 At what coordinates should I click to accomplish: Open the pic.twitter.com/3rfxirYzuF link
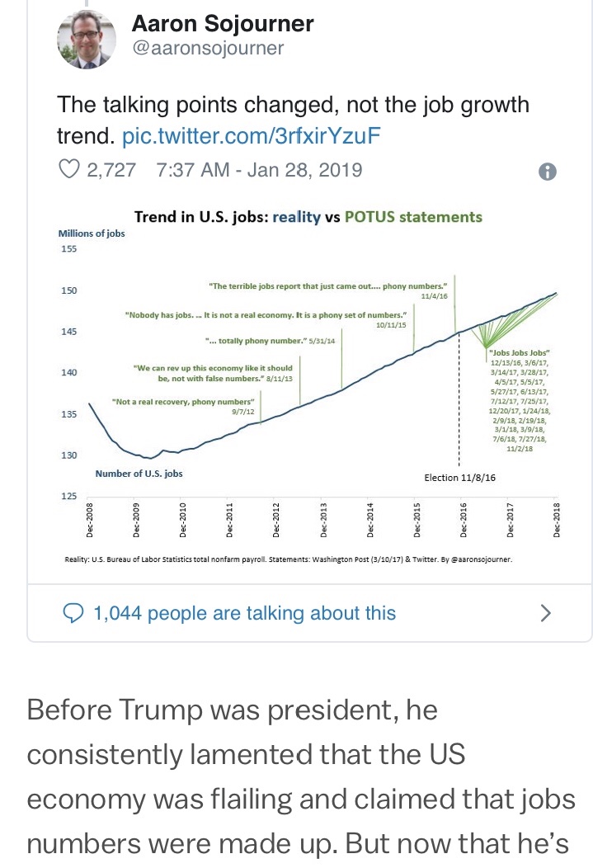(251, 134)
